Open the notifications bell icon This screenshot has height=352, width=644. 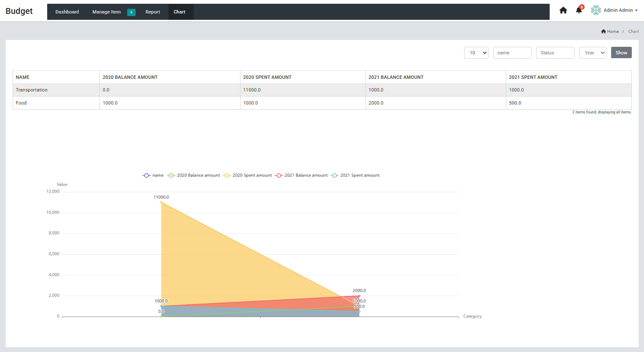coord(579,11)
